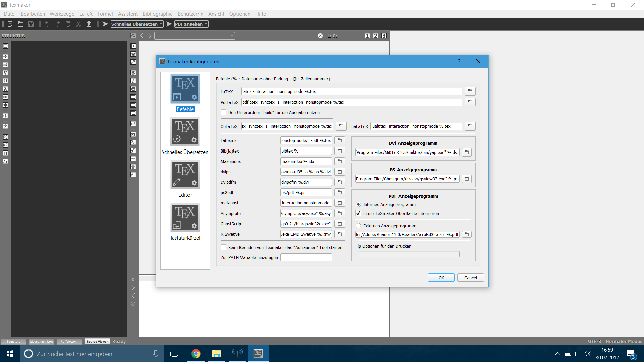The height and width of the screenshot is (362, 644).
Task: Open the Schnelles Übersetzen dropdown
Action: coord(137,24)
